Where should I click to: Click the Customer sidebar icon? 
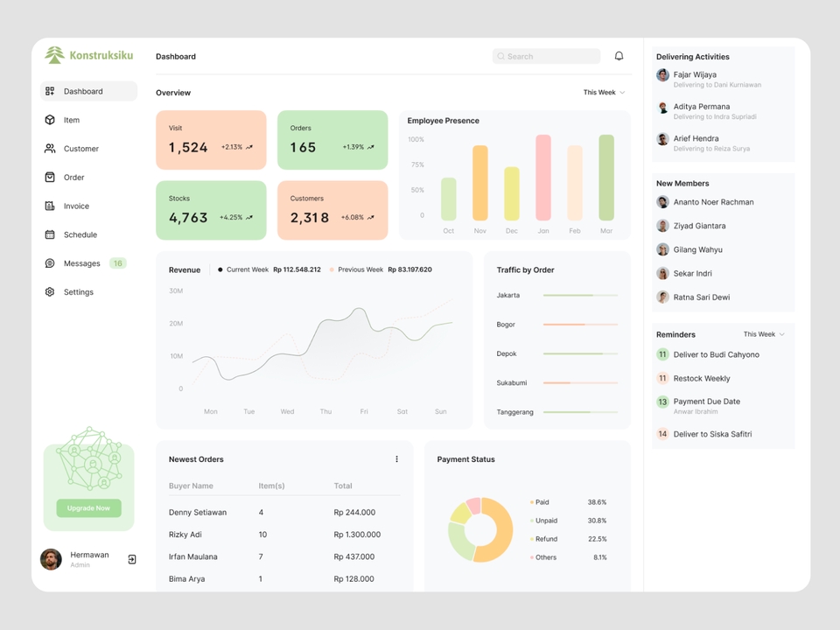[50, 149]
